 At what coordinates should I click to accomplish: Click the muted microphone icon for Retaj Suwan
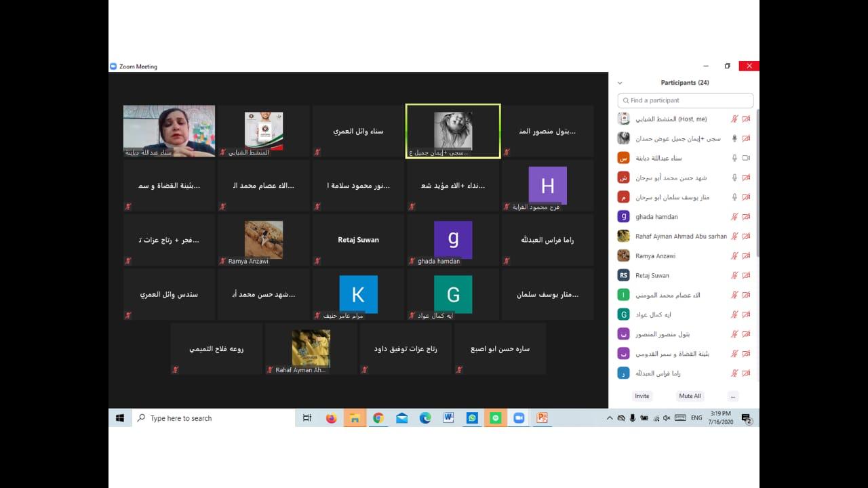[734, 276]
